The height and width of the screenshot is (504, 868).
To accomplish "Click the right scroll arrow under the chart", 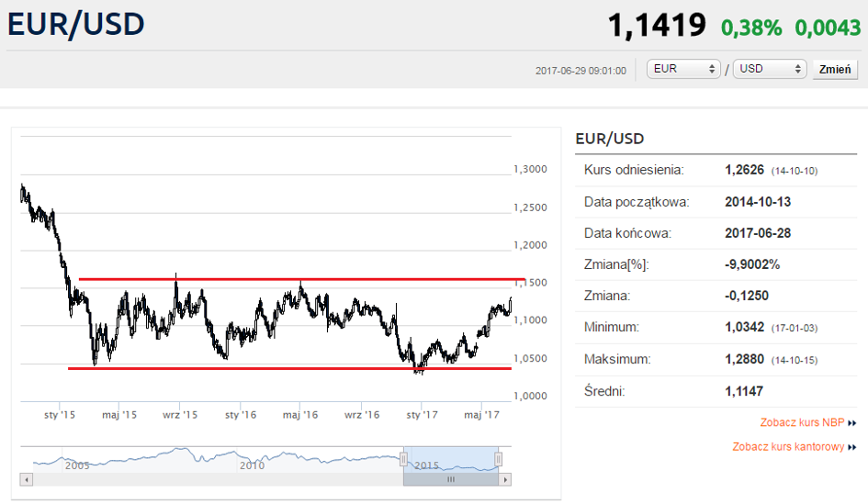I will [x=505, y=479].
